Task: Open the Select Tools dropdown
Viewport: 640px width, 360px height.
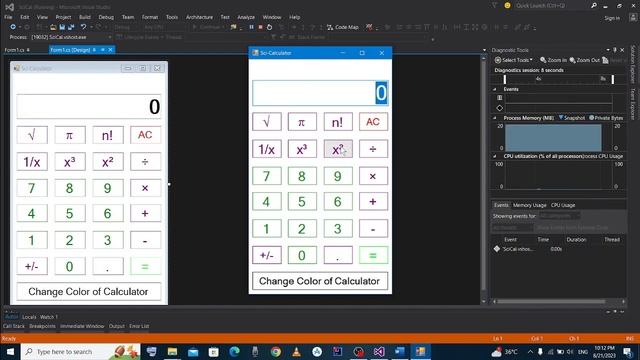Action: coord(514,60)
